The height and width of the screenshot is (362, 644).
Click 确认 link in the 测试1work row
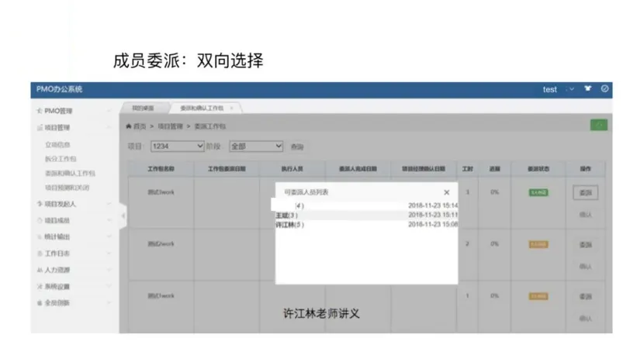pyautogui.click(x=585, y=318)
